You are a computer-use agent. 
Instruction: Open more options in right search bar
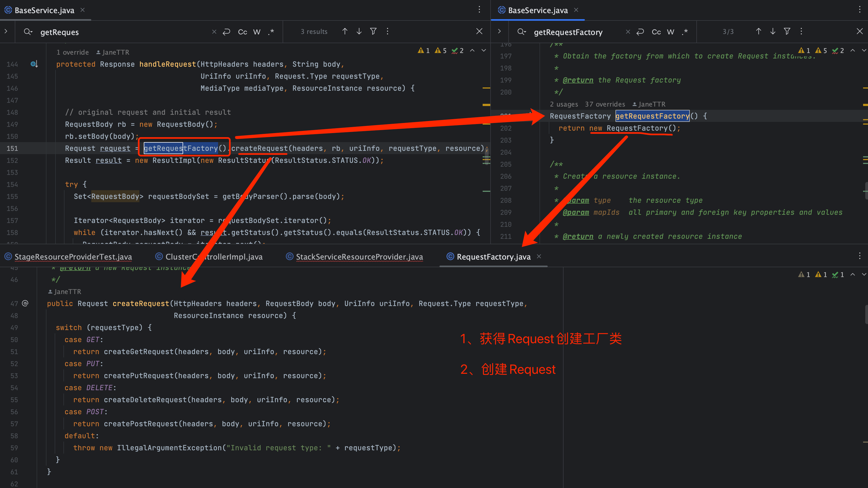(x=801, y=31)
